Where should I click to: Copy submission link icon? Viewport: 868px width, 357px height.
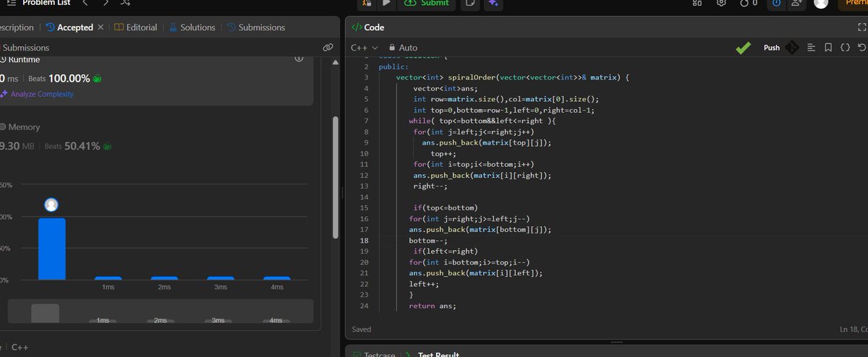(328, 48)
